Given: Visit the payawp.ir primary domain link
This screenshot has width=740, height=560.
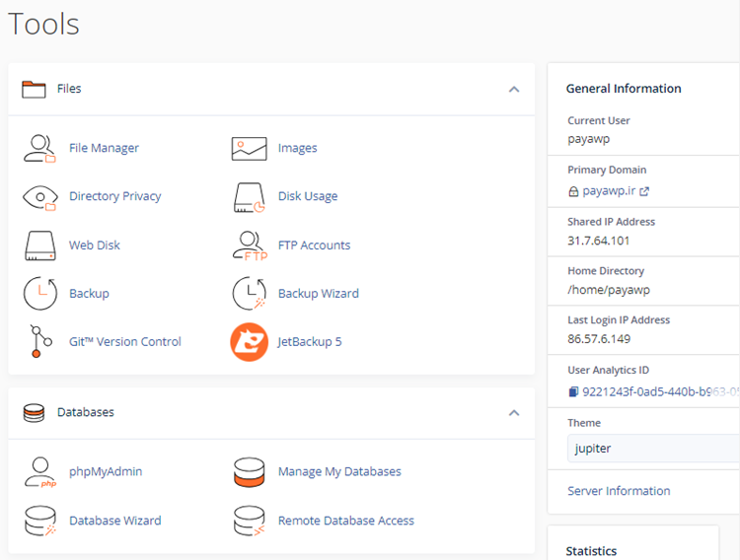Looking at the screenshot, I should click(610, 191).
